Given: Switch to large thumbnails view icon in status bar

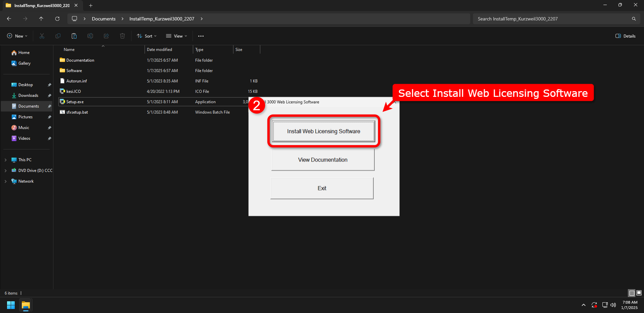Looking at the screenshot, I should click(x=639, y=293).
